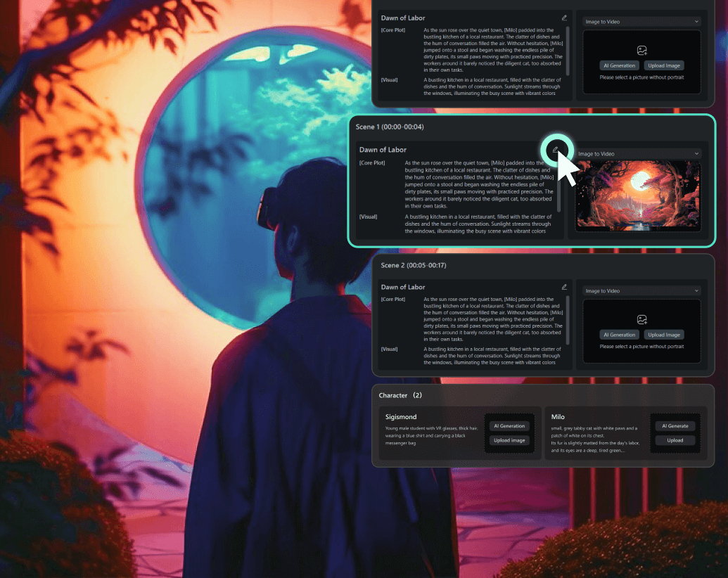Select the Scene 1 sunset forest thumbnail

click(638, 195)
